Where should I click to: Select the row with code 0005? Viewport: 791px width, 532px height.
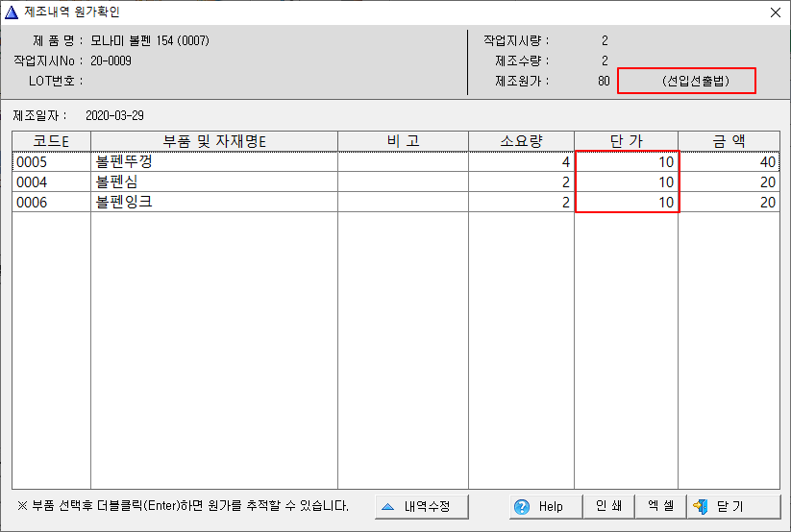[396, 162]
